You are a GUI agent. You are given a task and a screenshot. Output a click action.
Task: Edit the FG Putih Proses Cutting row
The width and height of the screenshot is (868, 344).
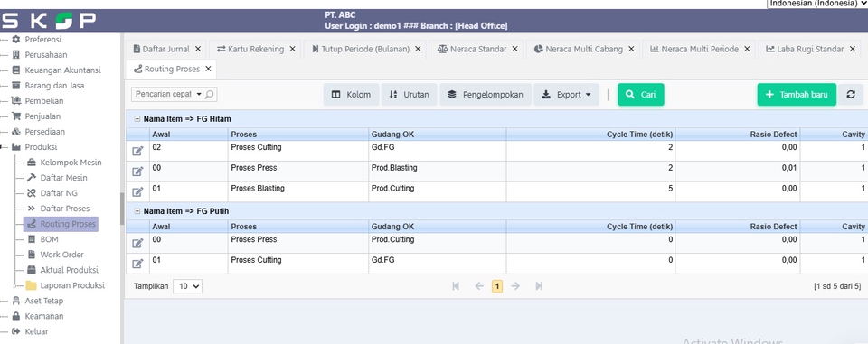tap(137, 264)
